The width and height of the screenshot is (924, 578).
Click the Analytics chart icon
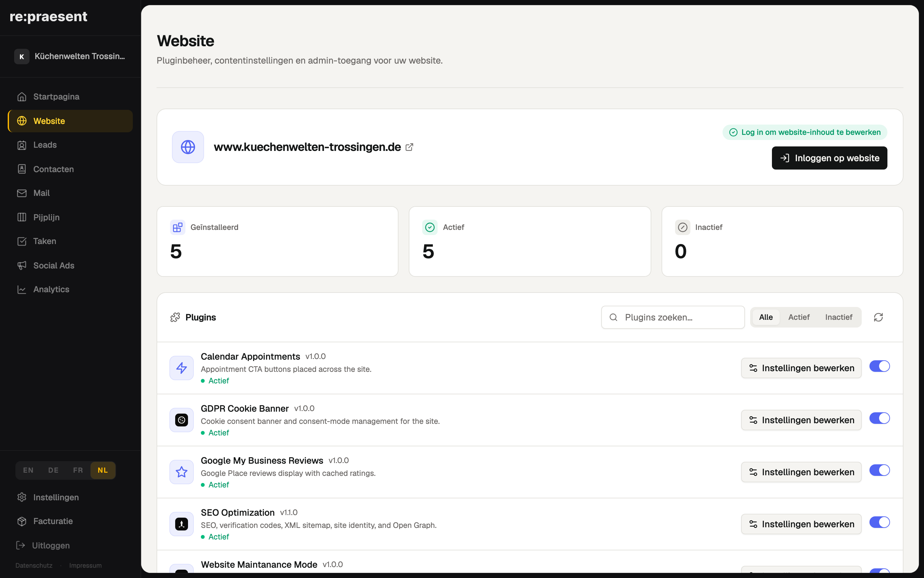(22, 289)
